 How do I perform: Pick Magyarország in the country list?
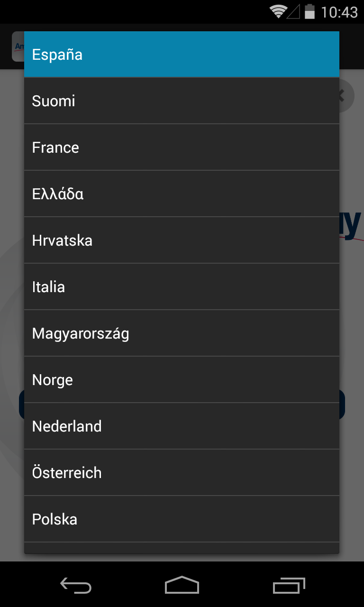(x=182, y=333)
